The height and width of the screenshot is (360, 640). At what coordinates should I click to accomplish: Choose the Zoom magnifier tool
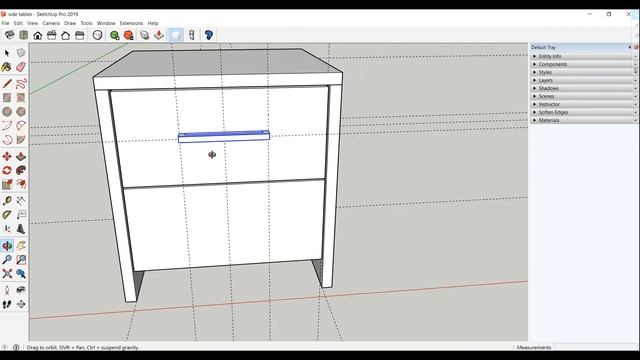[7, 260]
